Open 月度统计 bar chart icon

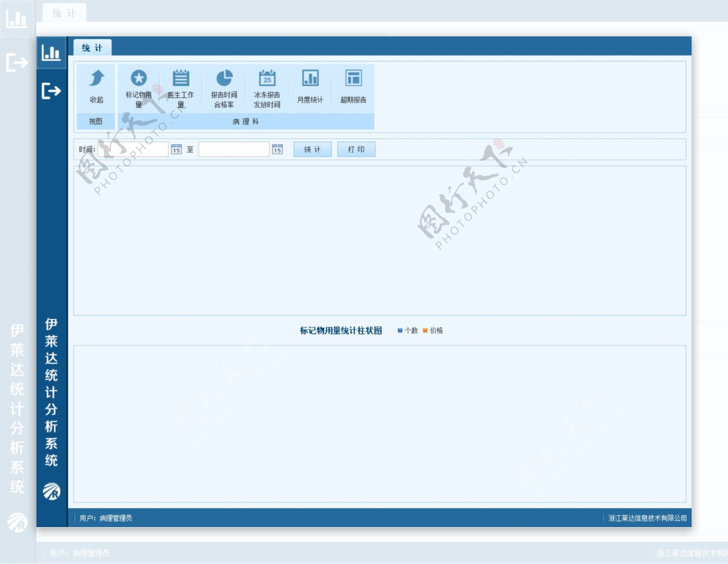[310, 78]
